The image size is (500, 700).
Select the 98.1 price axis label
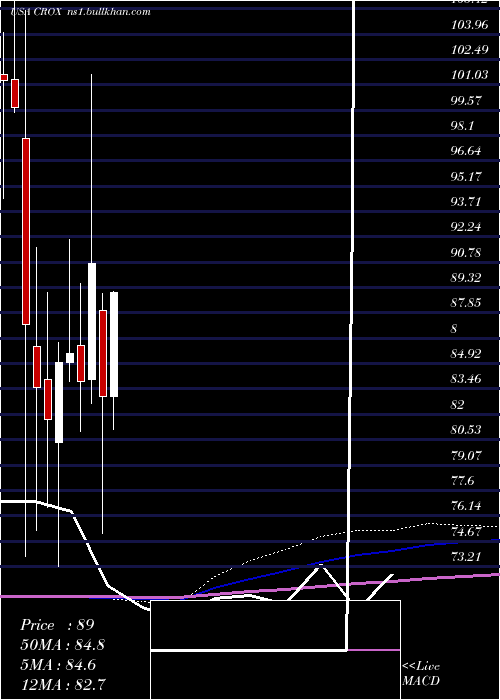(x=463, y=125)
